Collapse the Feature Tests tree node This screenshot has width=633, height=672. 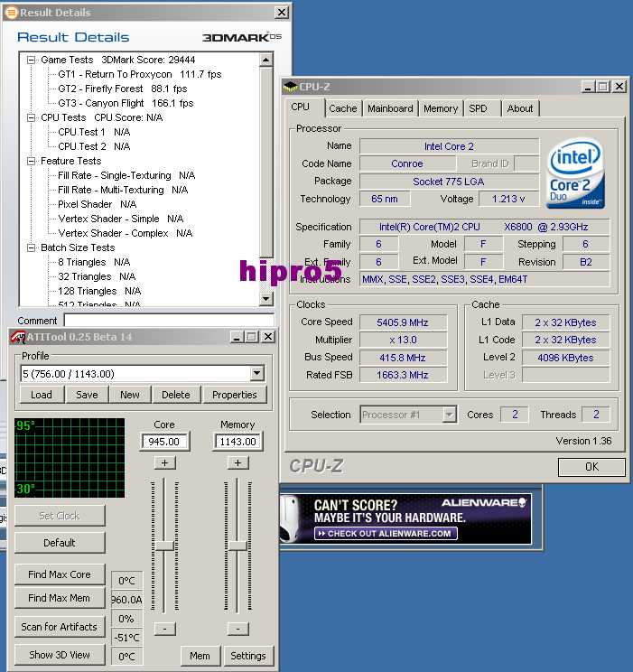[x=31, y=161]
